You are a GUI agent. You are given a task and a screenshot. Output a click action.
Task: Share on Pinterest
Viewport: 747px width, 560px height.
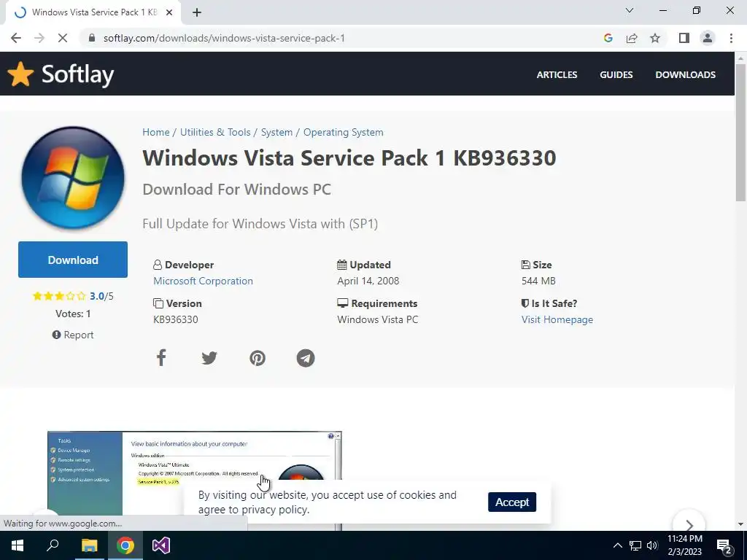(x=258, y=357)
